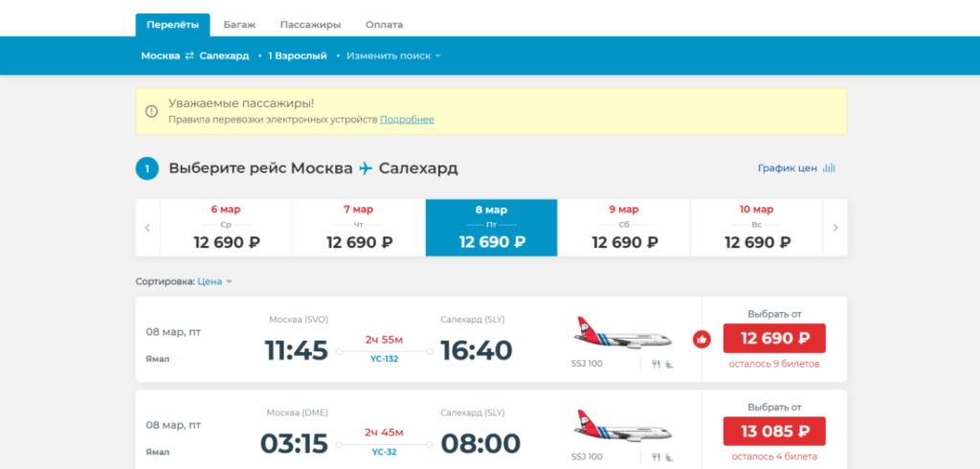The width and height of the screenshot is (980, 469).
Task: Switch to the Багаж tab
Action: (238, 24)
